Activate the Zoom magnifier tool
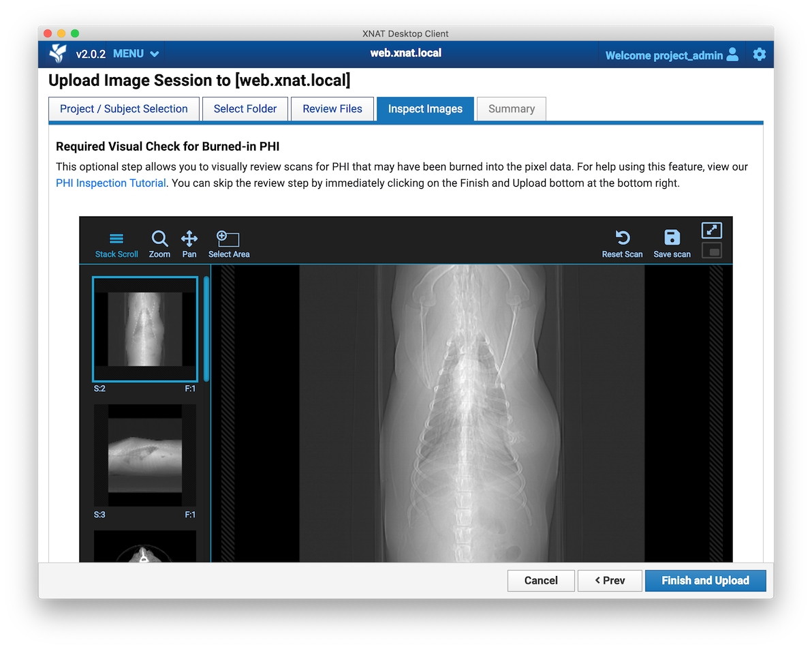 tap(159, 245)
